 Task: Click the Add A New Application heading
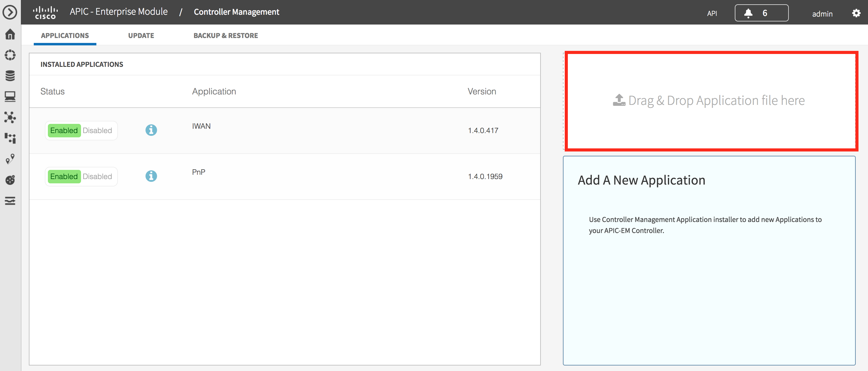tap(641, 180)
